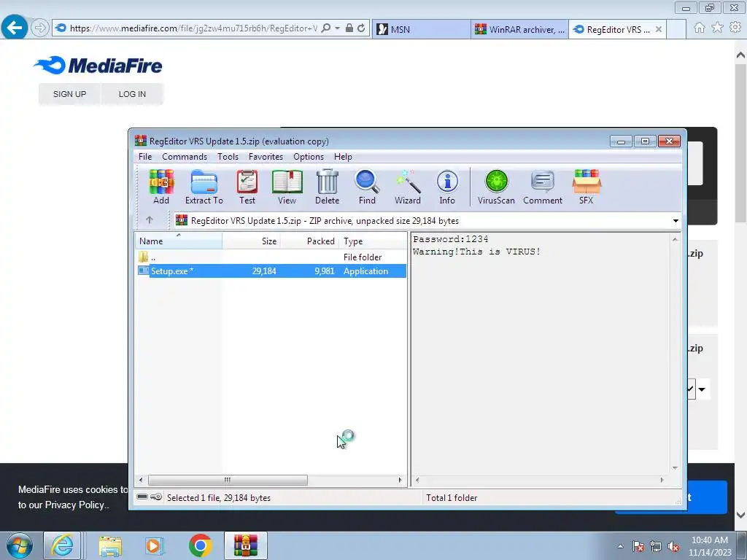Sort by the Packed column header
Image resolution: width=747 pixels, height=560 pixels.
click(x=309, y=241)
